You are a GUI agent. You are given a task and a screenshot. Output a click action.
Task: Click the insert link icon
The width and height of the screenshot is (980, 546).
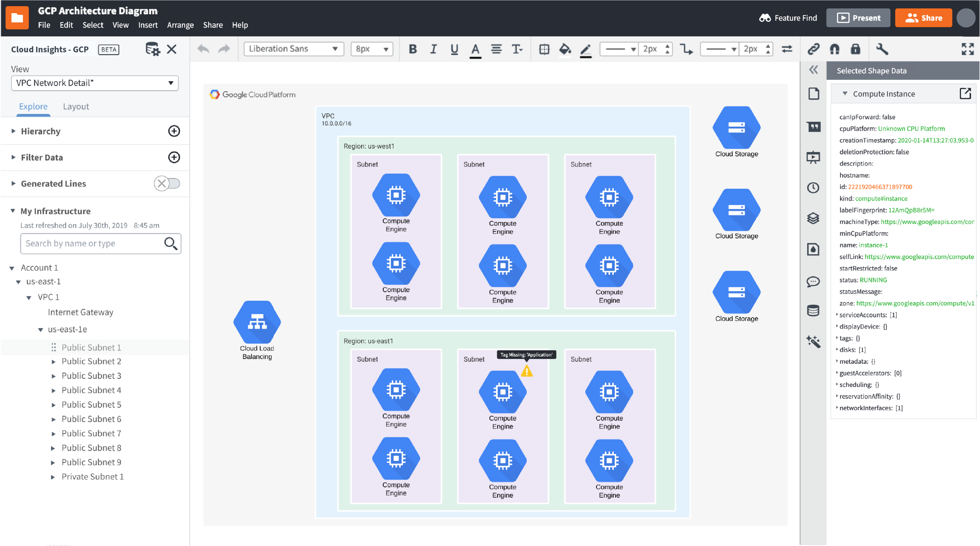pyautogui.click(x=813, y=49)
